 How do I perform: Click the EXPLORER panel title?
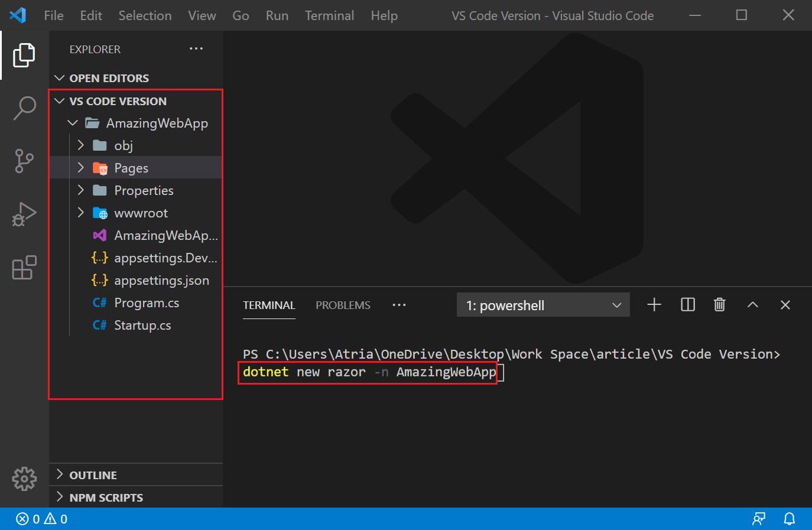tap(95, 50)
